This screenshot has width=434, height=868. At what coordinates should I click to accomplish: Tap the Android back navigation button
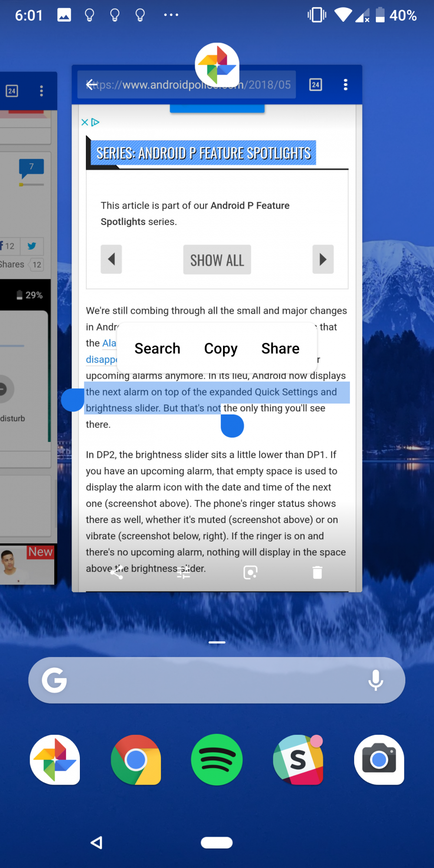[96, 842]
